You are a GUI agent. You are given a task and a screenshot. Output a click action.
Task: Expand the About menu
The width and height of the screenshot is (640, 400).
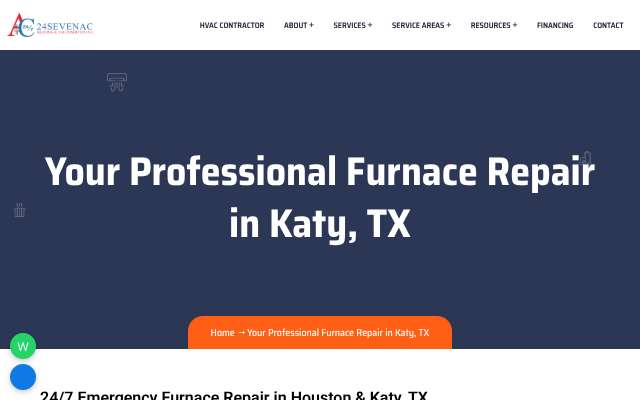(x=299, y=25)
